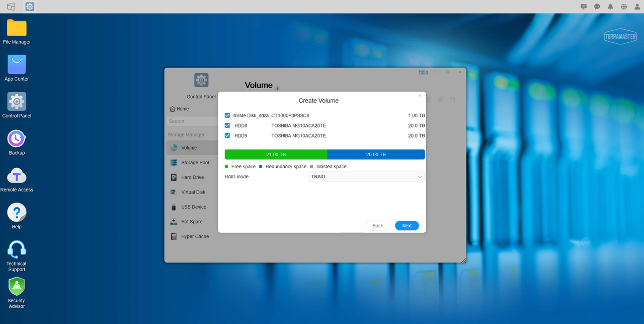Screen dimensions: 644x324
Task: Open the user account icon in top bar
Action: pos(637,7)
